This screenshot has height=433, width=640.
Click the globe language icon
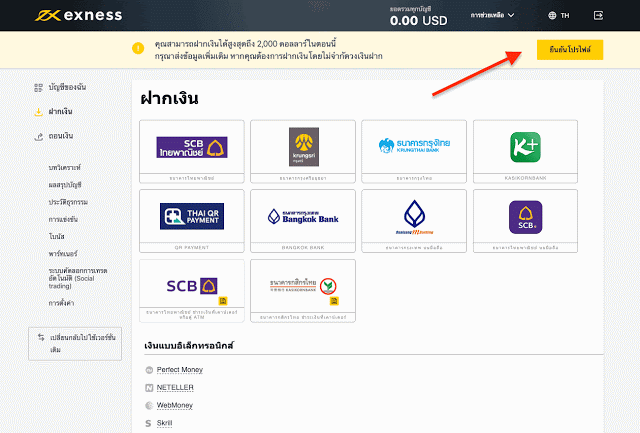tap(552, 16)
